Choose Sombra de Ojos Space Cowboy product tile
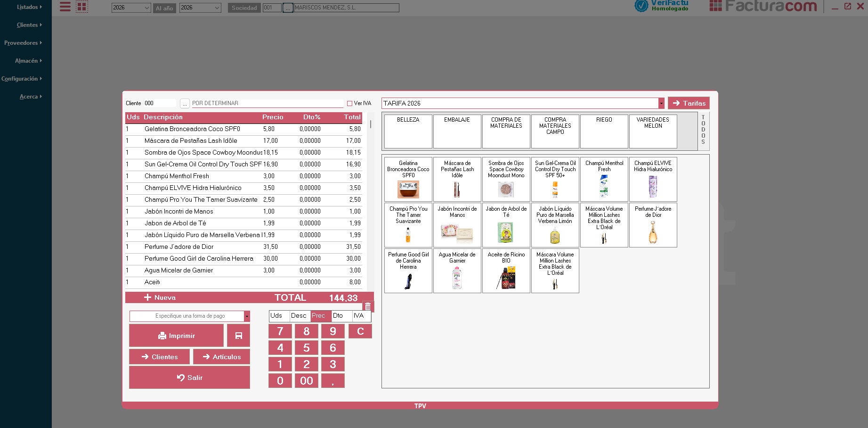Viewport: 868px width, 428px height. [x=506, y=179]
